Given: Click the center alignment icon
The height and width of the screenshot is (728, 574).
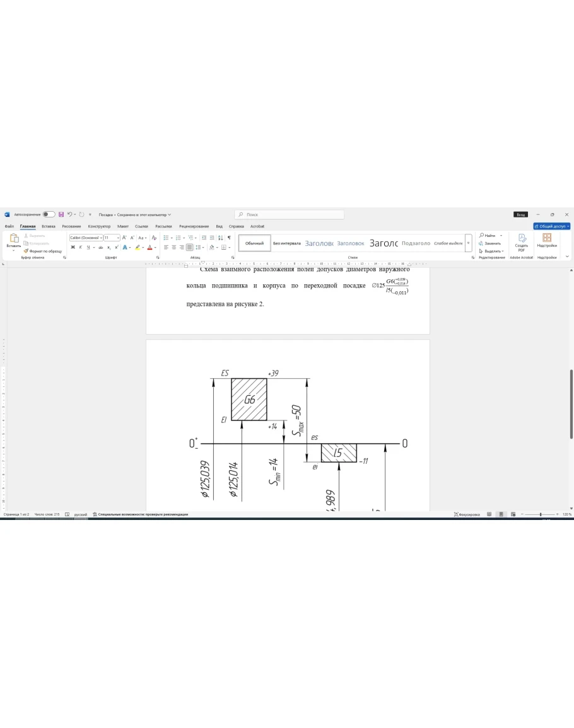Looking at the screenshot, I should coord(174,247).
